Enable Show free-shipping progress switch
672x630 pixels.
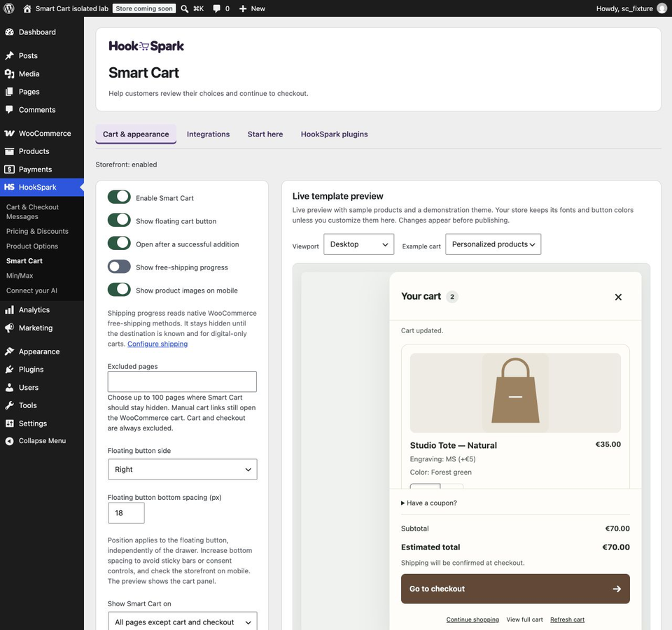click(119, 267)
